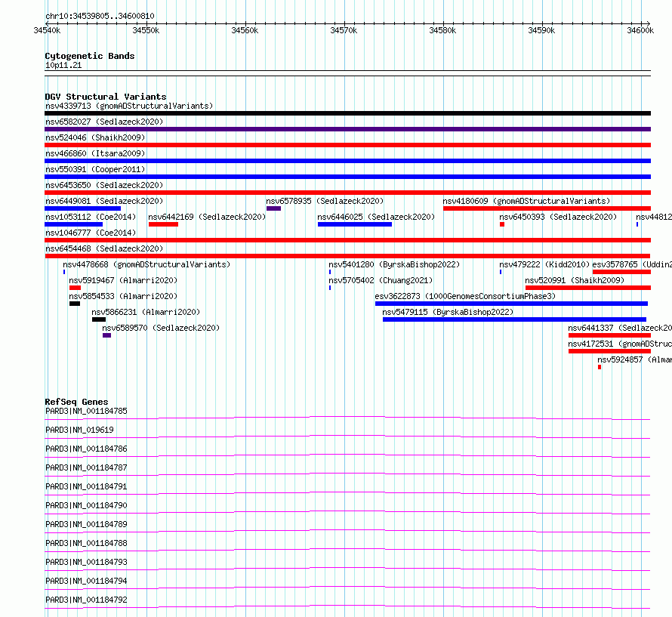Open the nsv4172531 variant label
The image size is (672, 617).
click(620, 344)
